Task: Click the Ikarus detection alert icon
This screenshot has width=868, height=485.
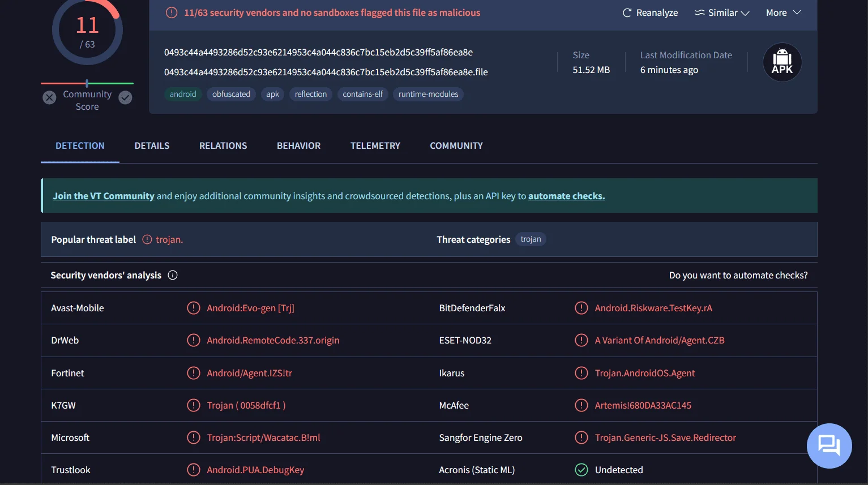Action: pyautogui.click(x=581, y=373)
